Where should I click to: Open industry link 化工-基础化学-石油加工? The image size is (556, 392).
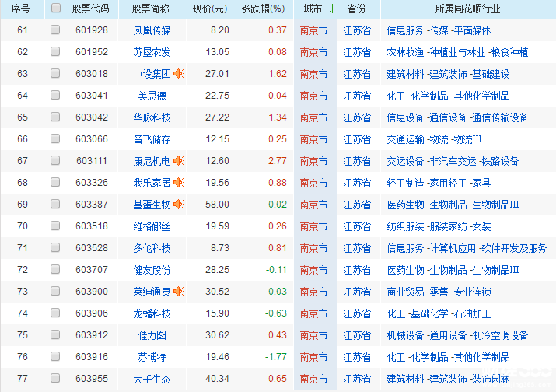tap(439, 313)
